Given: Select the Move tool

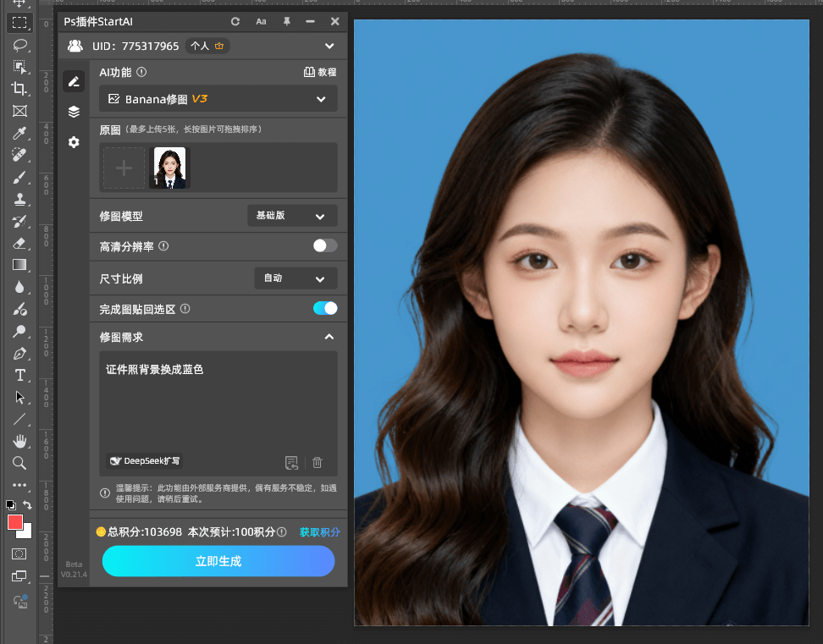Looking at the screenshot, I should [19, 5].
